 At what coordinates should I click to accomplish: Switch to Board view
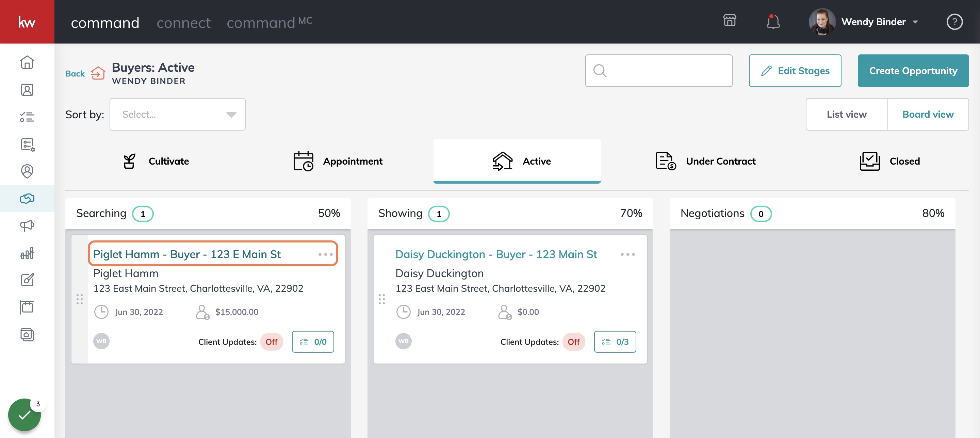coord(928,115)
